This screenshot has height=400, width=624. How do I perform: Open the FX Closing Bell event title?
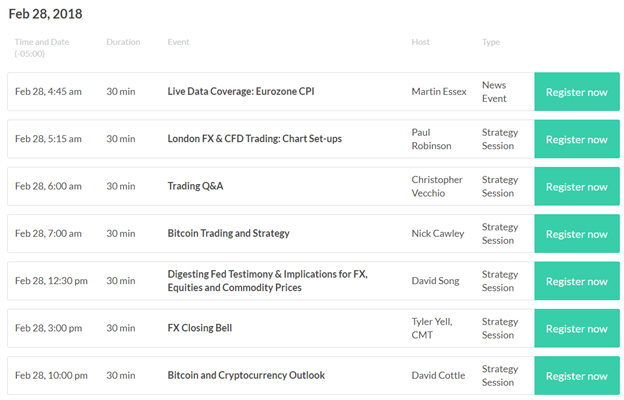(x=200, y=328)
